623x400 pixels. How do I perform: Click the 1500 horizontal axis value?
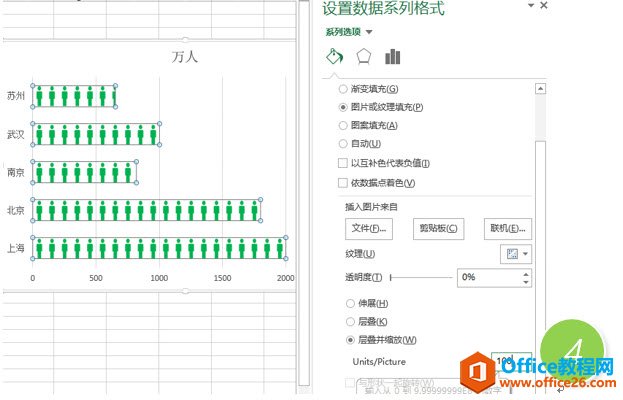(222, 278)
